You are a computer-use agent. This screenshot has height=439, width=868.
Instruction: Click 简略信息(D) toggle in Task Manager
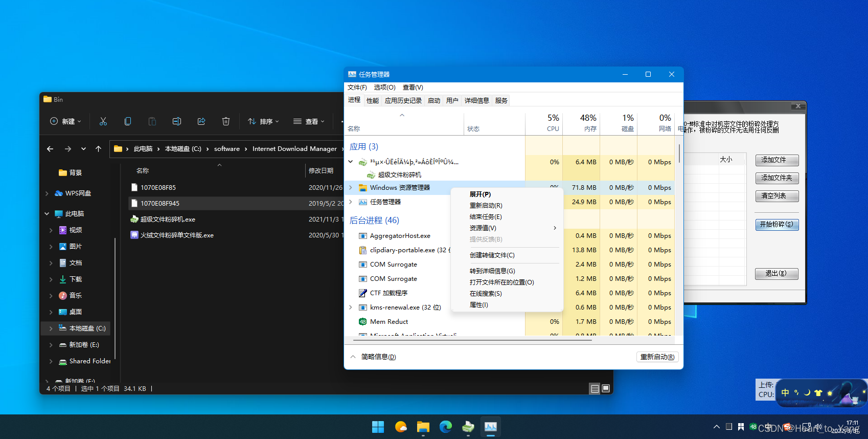pyautogui.click(x=373, y=357)
